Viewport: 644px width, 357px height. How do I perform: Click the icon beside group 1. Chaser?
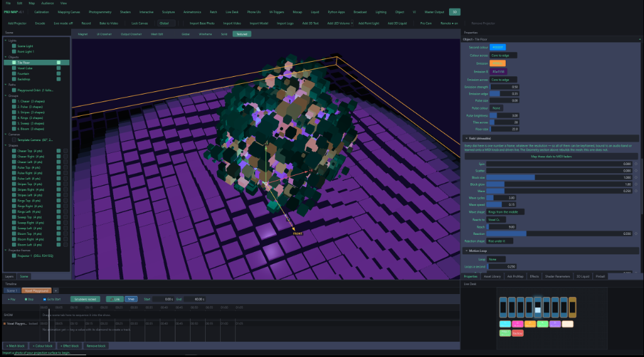point(14,101)
